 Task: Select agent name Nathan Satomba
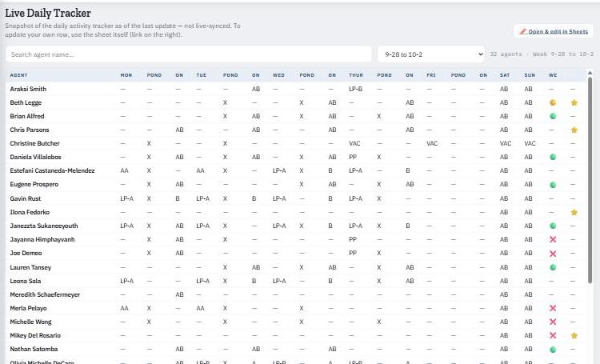point(34,349)
